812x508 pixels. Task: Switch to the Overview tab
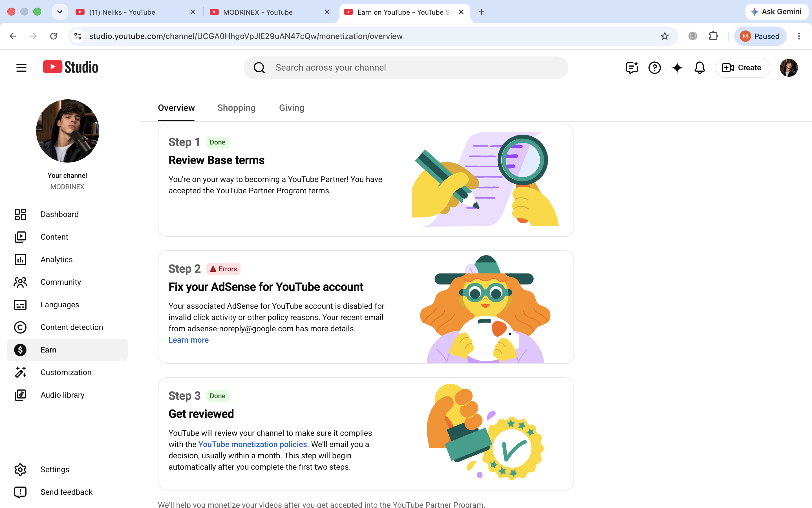point(176,108)
